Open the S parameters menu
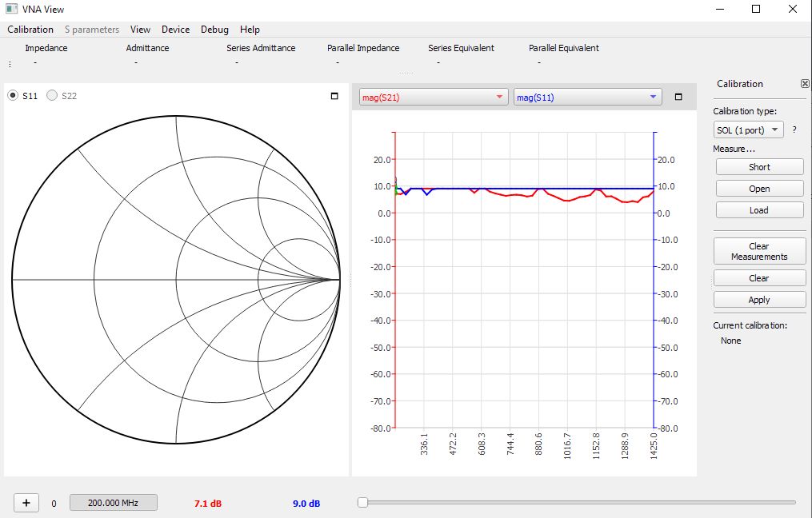812x518 pixels. (92, 30)
